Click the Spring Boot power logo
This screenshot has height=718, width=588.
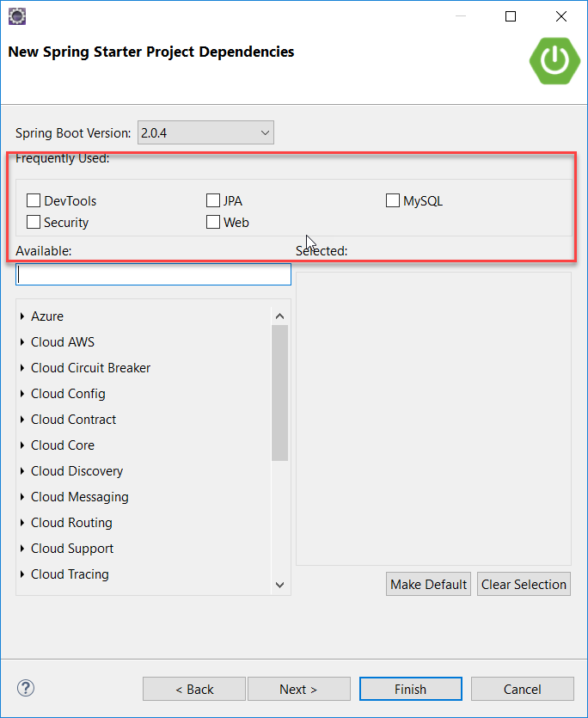coord(555,58)
